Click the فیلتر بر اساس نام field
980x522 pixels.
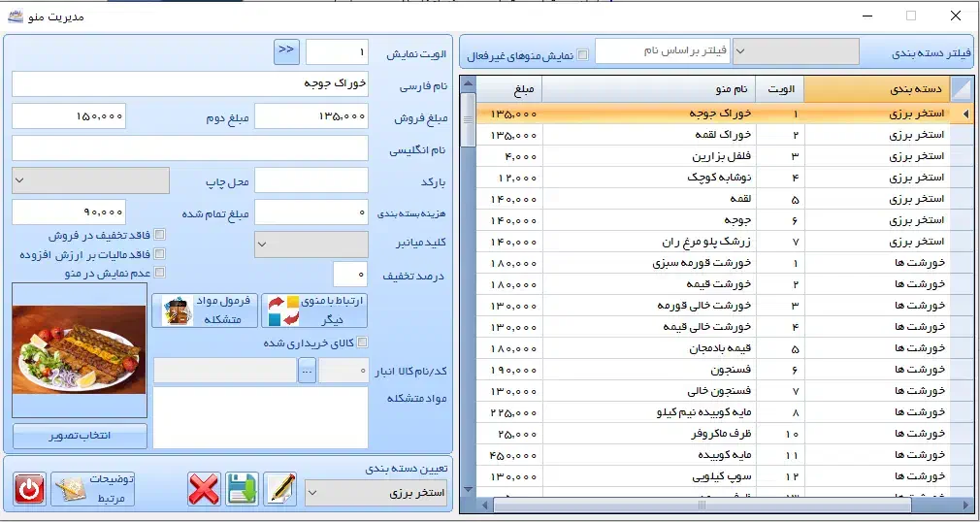click(x=663, y=51)
